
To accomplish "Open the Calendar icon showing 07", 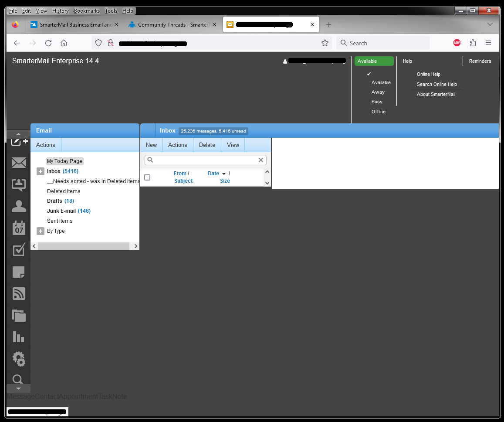I will click(x=19, y=228).
